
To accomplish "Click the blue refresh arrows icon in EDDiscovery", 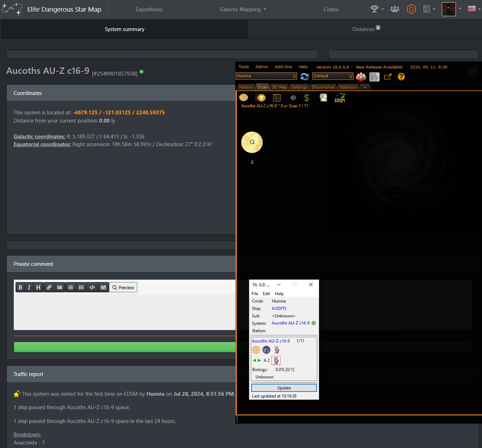I will (305, 76).
